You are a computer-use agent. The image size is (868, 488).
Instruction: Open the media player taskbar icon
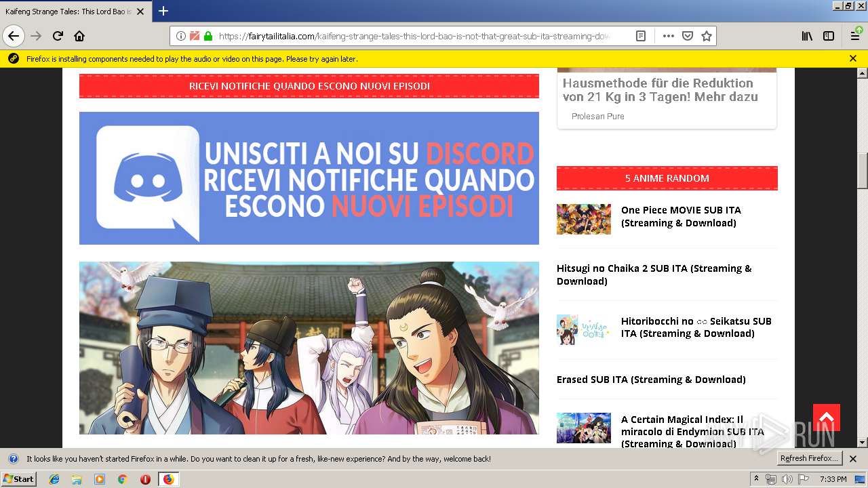click(100, 479)
